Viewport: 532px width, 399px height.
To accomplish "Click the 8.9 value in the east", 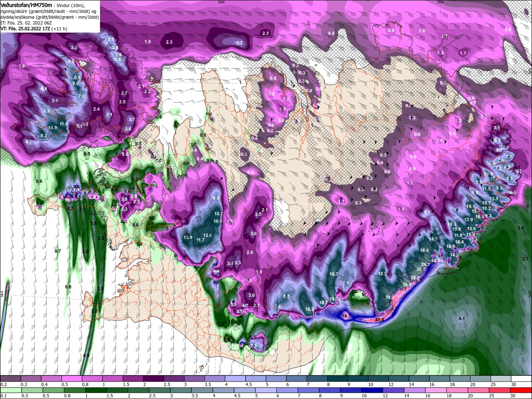I will pyautogui.click(x=510, y=178).
